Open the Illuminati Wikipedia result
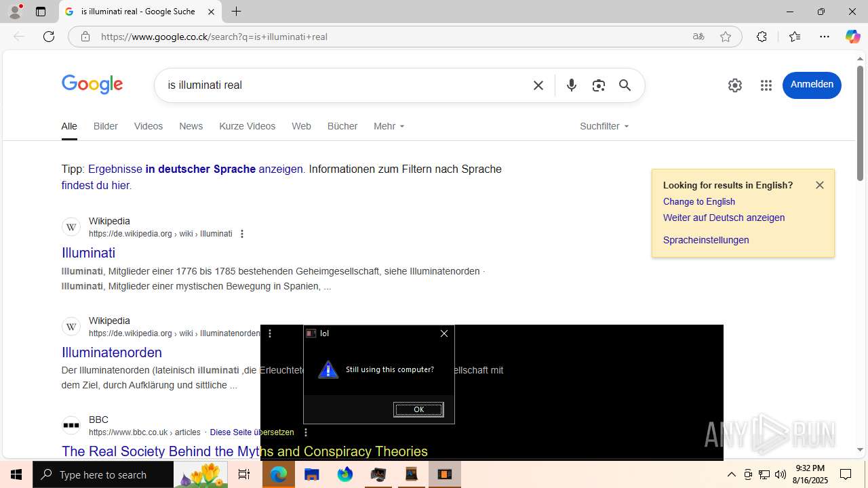Screen dimensions: 868x488 (x=88, y=253)
